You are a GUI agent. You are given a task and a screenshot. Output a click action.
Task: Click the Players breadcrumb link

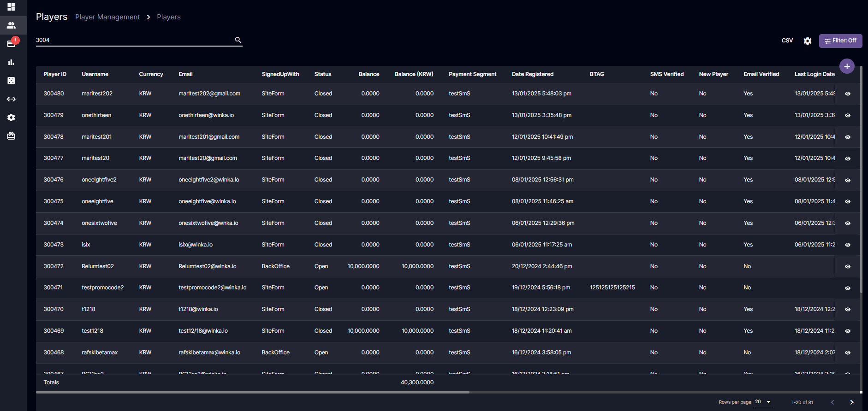coord(169,17)
